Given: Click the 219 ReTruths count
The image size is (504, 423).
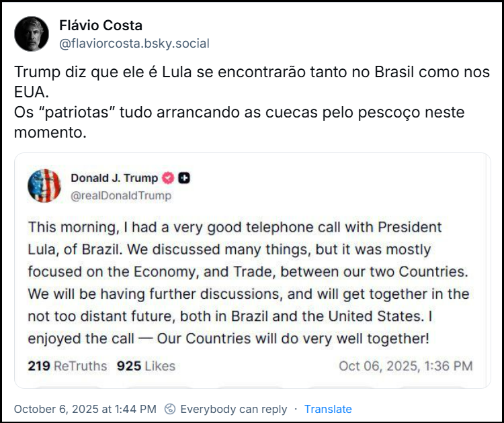Looking at the screenshot, I should click(67, 366).
